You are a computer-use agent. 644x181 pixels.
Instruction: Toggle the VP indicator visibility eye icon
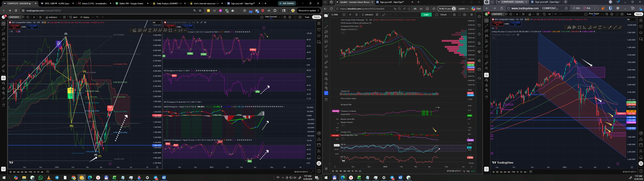[x=518, y=35]
